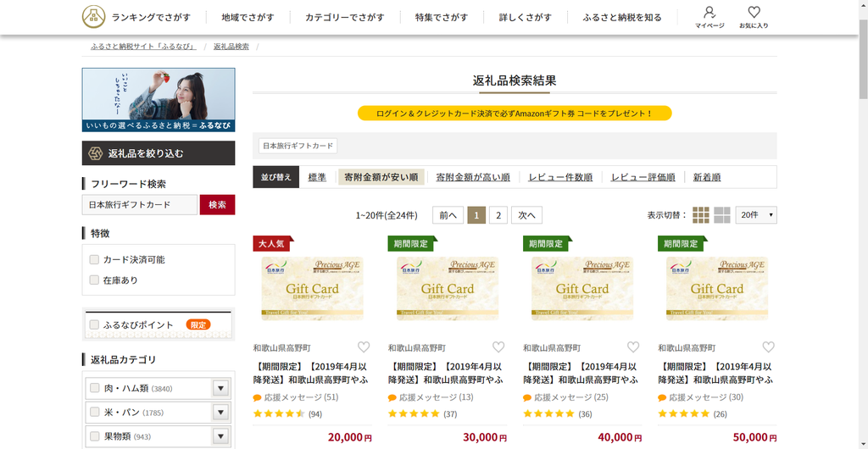Click the Furunavi house logo icon
Screen dimensions: 868x449
pyautogui.click(x=93, y=17)
